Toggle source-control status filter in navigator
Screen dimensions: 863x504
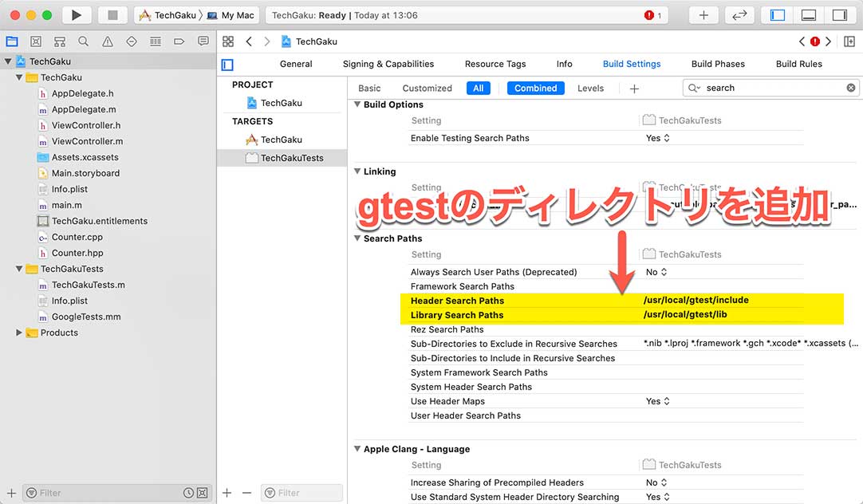click(x=203, y=493)
